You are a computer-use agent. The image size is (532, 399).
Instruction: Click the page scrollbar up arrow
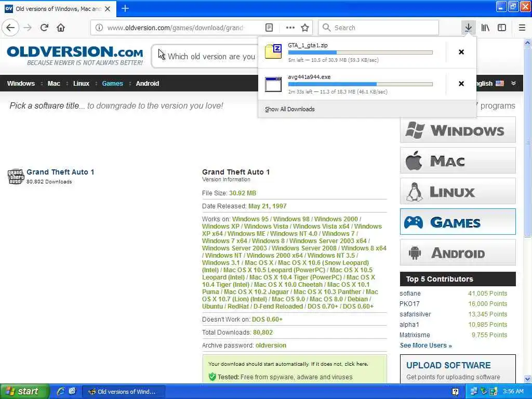pos(527,43)
